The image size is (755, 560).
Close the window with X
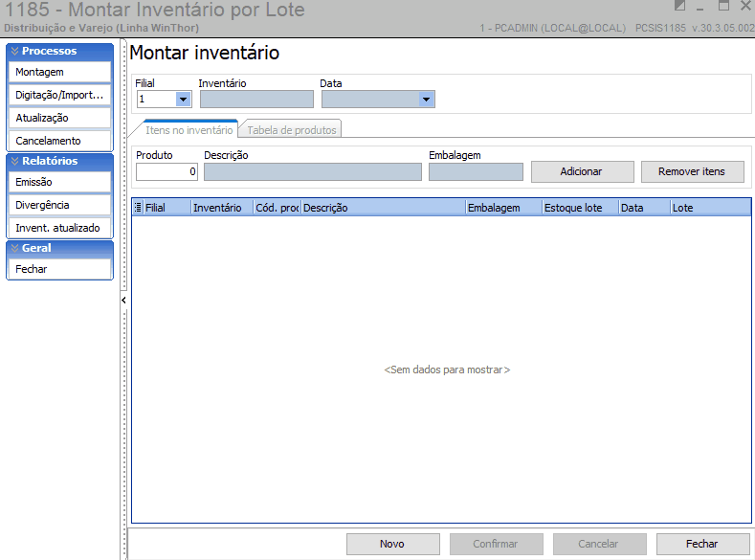click(x=745, y=6)
